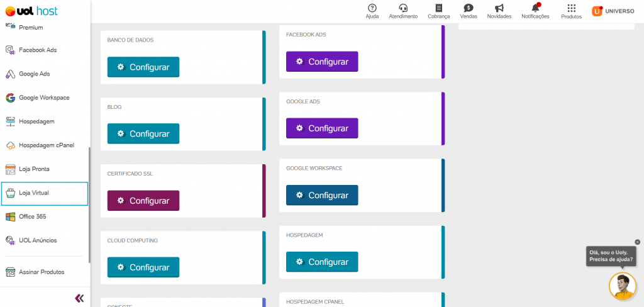Click the UOL Anúncios sidebar icon
Image resolution: width=644 pixels, height=307 pixels.
10,240
